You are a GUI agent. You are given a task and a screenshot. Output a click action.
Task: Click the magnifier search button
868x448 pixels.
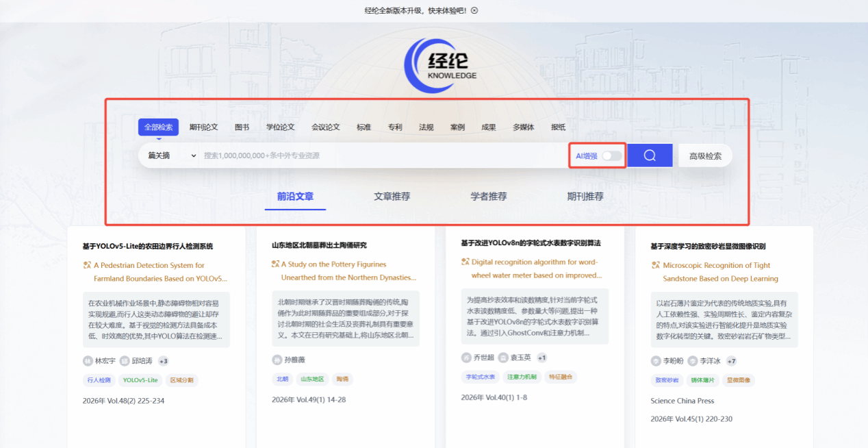(650, 155)
